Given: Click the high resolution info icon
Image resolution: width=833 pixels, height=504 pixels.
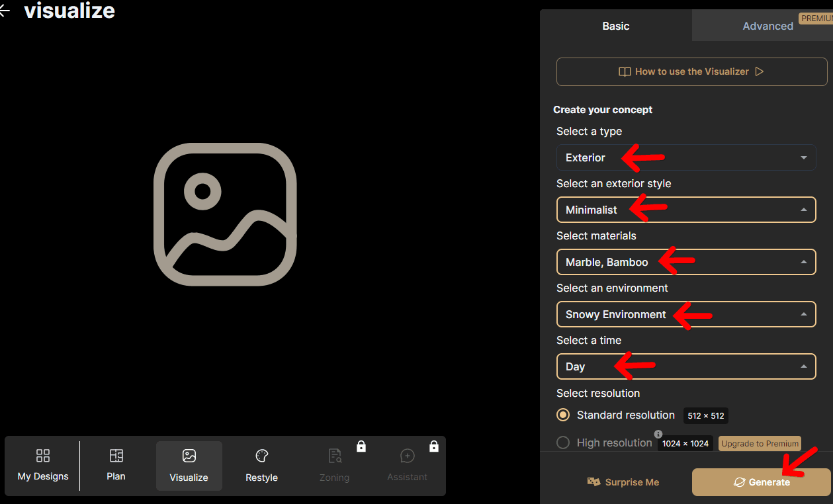Looking at the screenshot, I should pyautogui.click(x=658, y=434).
